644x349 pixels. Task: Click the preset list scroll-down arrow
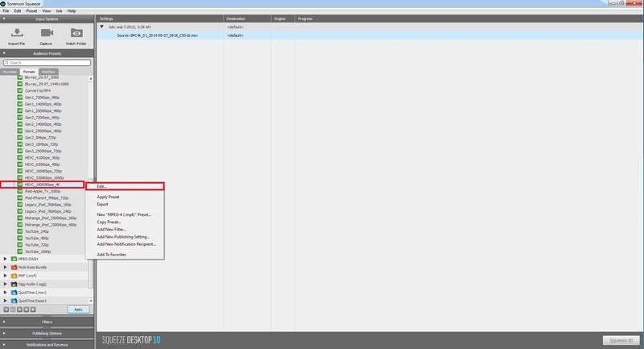(91, 301)
